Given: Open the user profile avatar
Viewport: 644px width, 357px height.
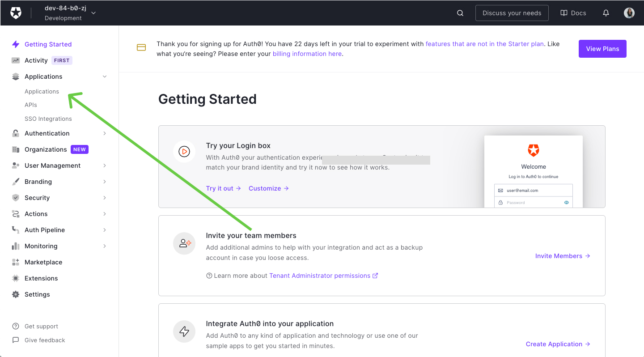Looking at the screenshot, I should (x=629, y=13).
